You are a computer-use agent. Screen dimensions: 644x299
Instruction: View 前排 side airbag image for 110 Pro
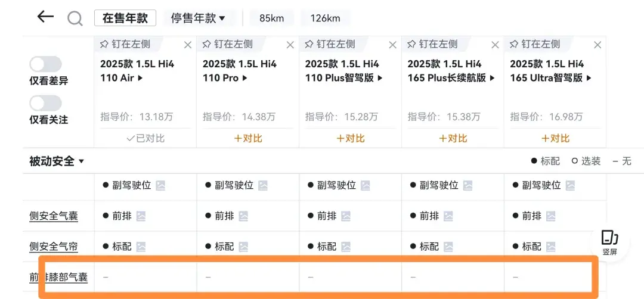243,216
